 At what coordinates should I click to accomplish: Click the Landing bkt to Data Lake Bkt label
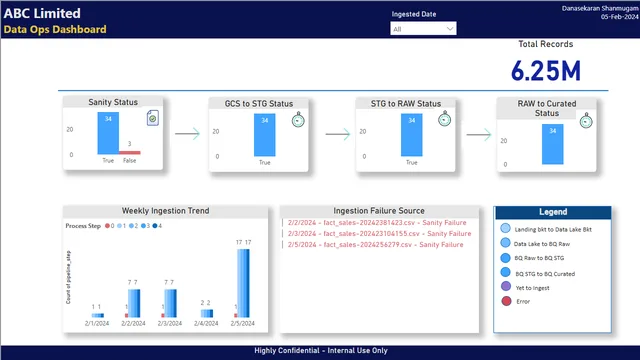click(553, 229)
